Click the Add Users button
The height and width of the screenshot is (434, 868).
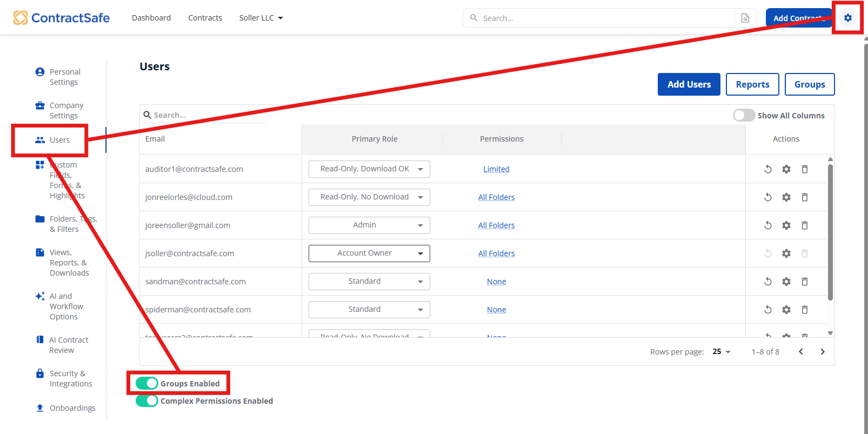click(689, 84)
